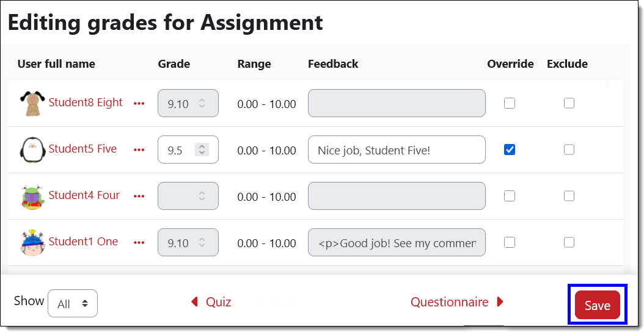Enable Override checkbox for Student8 Eight
The width and height of the screenshot is (644, 332).
click(510, 103)
